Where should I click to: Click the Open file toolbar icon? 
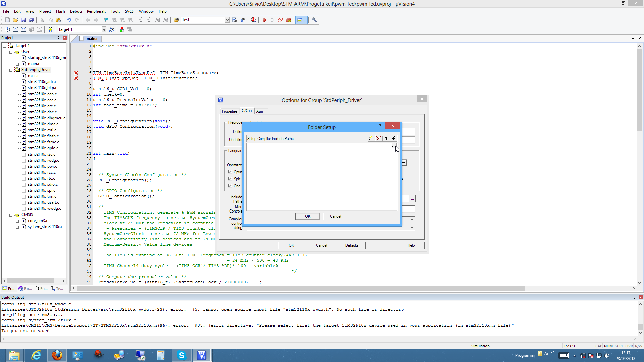tap(15, 20)
